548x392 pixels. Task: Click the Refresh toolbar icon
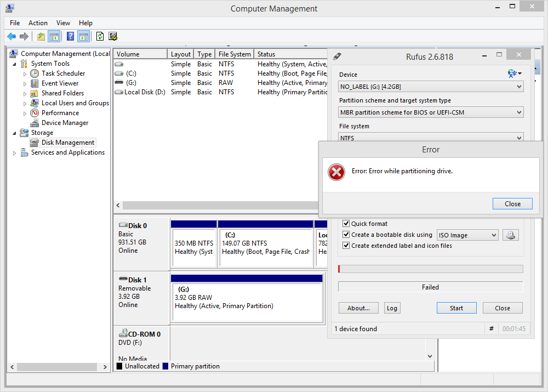100,36
